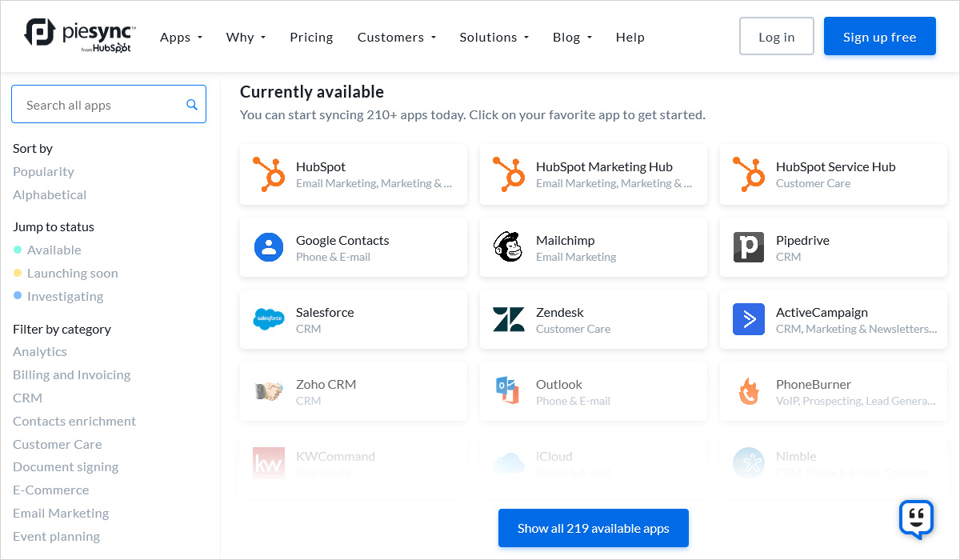This screenshot has width=960, height=560.
Task: Open the Solutions dropdown menu
Action: 494,38
